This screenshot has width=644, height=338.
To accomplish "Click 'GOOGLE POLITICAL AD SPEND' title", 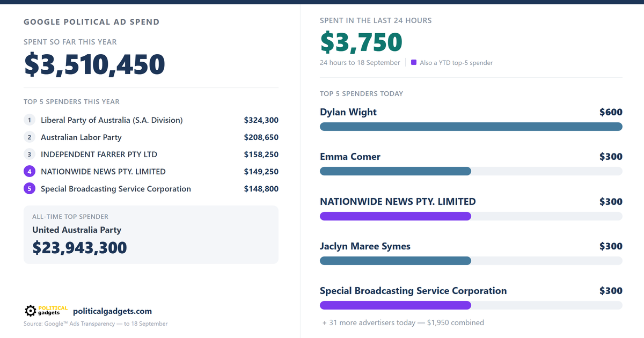I will 92,23.
